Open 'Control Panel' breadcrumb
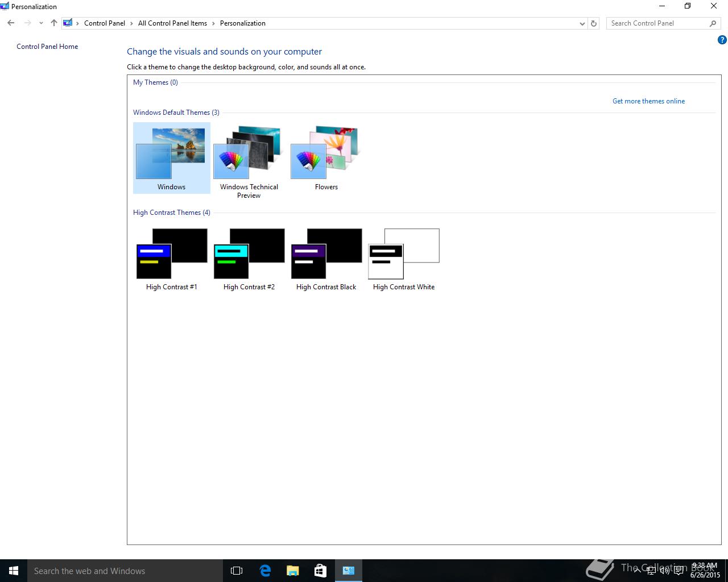The height and width of the screenshot is (582, 728). pos(105,23)
